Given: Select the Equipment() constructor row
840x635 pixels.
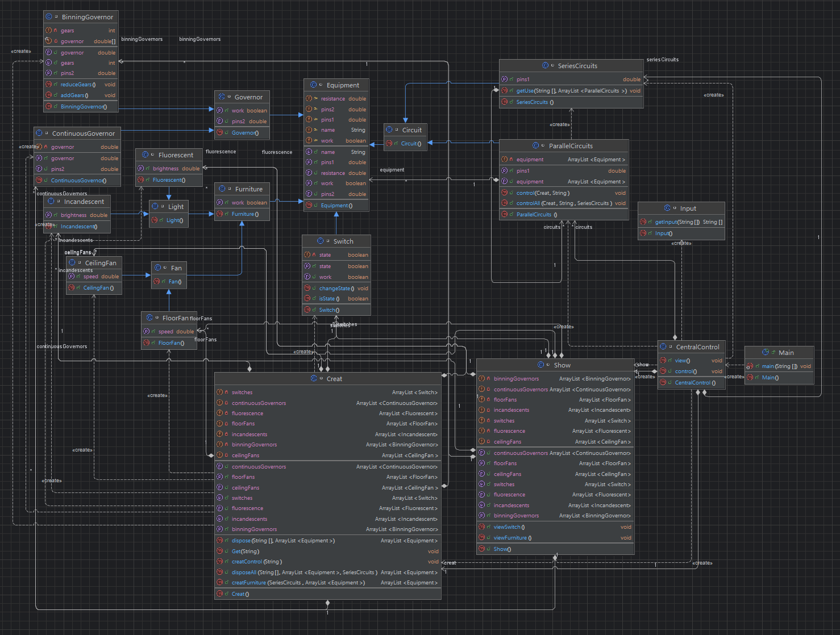Looking at the screenshot, I should 336,206.
